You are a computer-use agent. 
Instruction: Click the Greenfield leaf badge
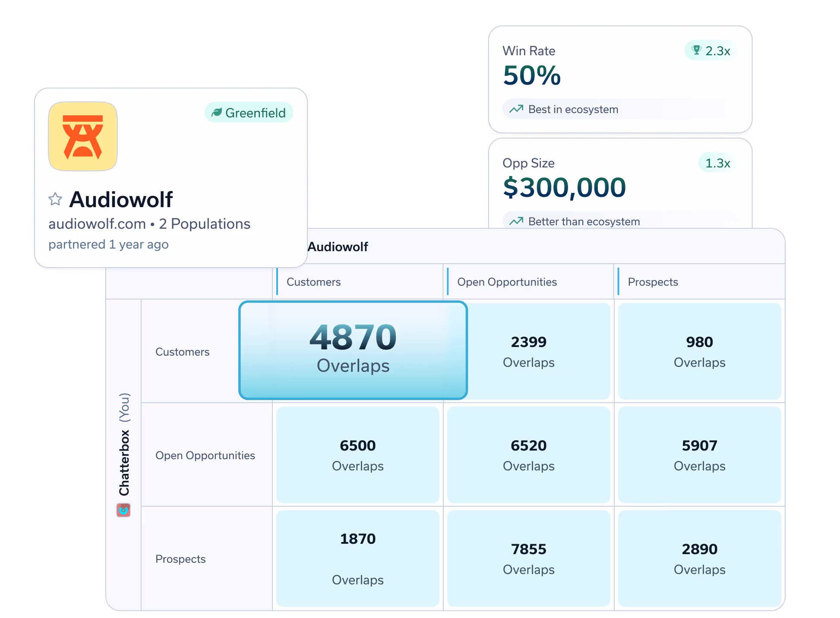point(249,113)
